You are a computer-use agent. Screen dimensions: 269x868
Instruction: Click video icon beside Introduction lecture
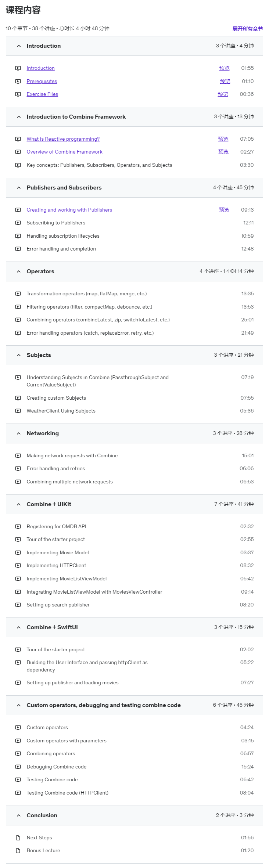coord(18,68)
